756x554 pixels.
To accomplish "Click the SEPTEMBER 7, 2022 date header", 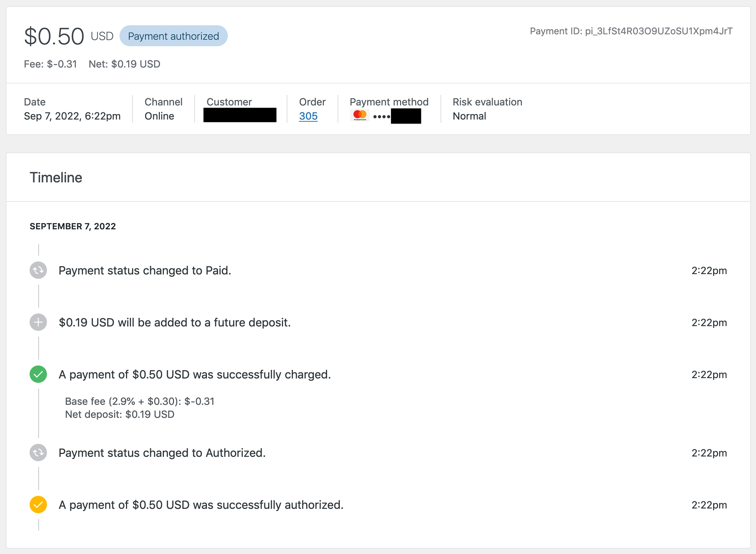I will (72, 226).
